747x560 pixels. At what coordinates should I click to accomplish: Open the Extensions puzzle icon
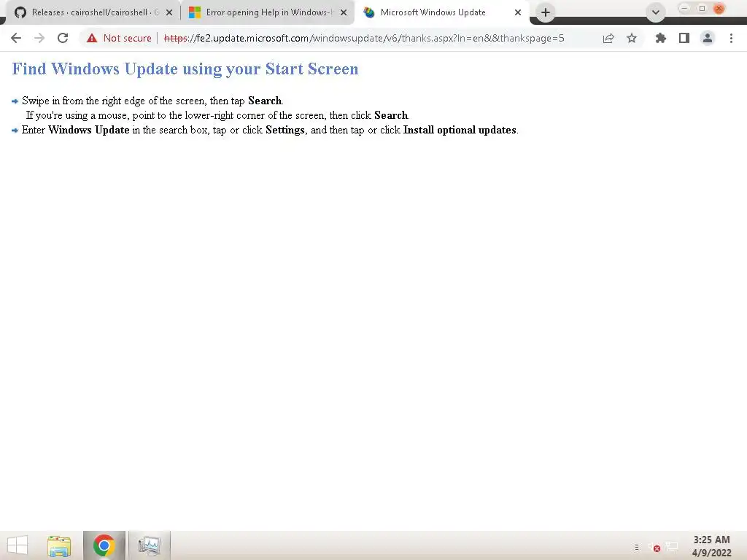tap(661, 38)
